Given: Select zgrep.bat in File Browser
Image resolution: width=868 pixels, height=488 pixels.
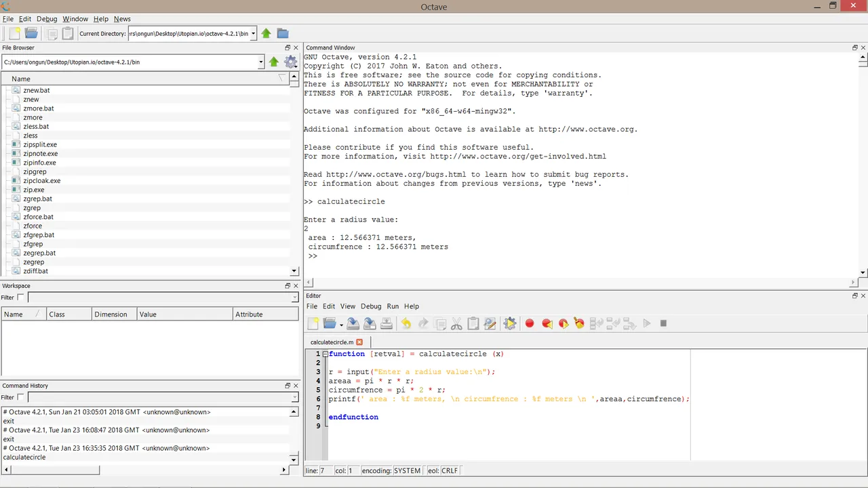Looking at the screenshot, I should coord(37,199).
